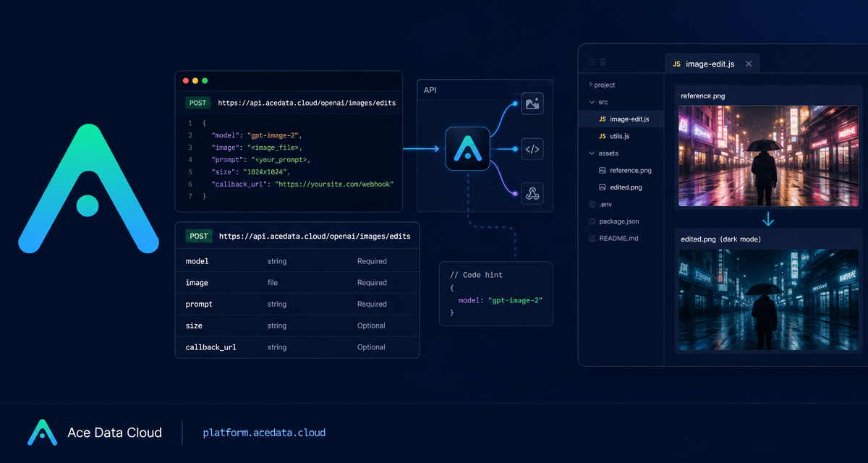The height and width of the screenshot is (463, 868).
Task: Click the "callback_url" row name in table
Action: click(211, 347)
